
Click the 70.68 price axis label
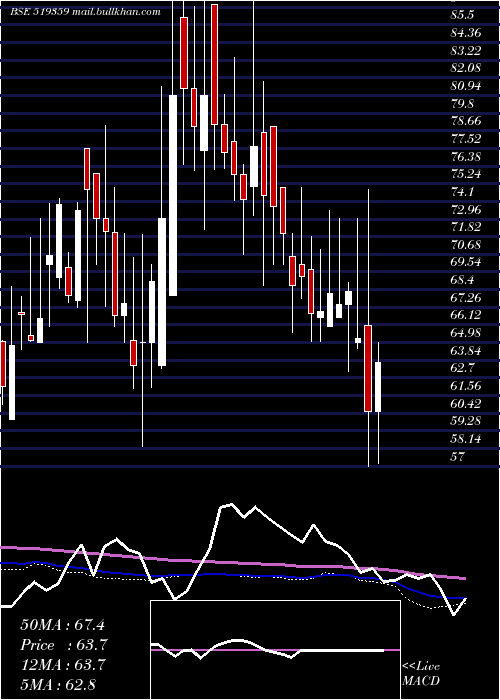(466, 245)
